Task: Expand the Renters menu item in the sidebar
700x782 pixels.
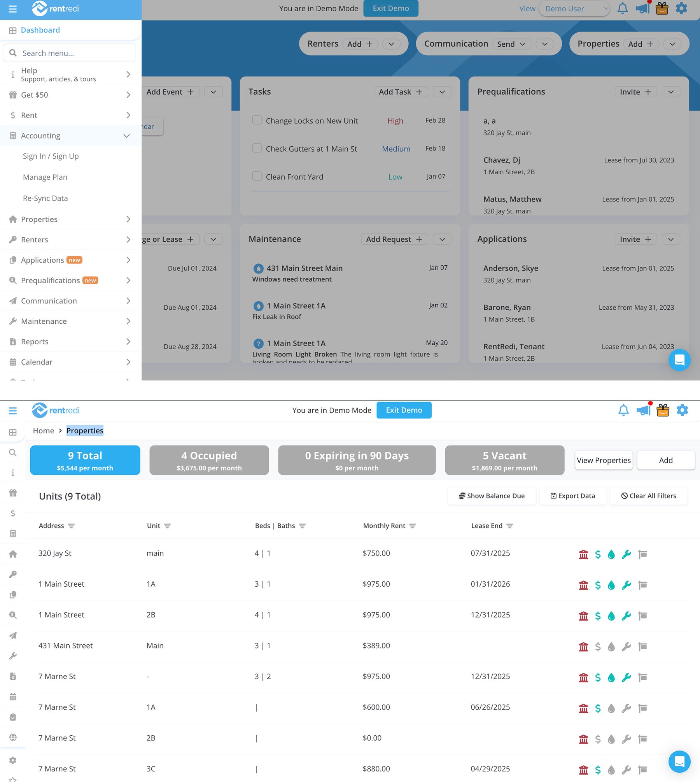Action: pos(70,240)
